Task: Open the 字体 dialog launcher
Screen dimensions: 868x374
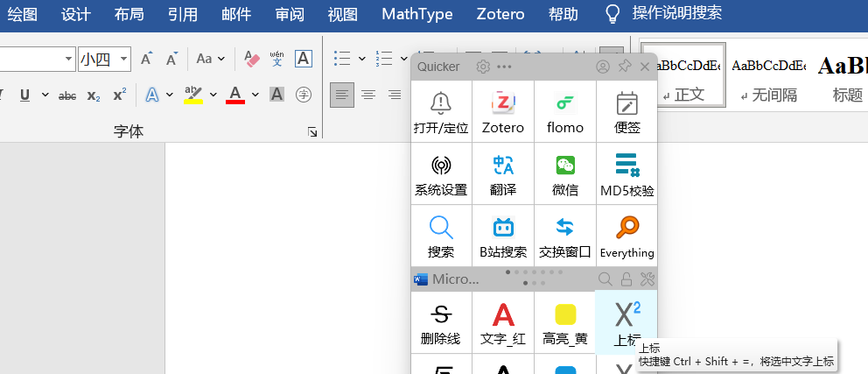Action: click(312, 132)
